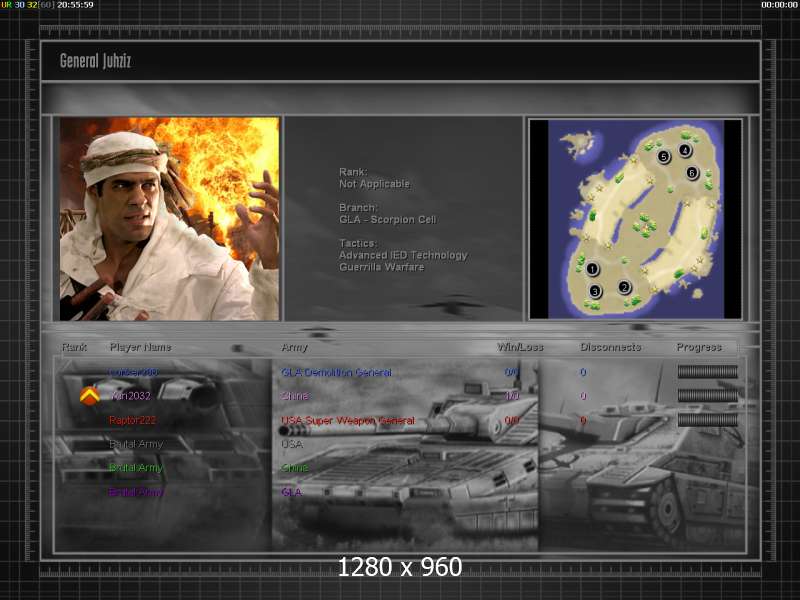Select player name Raptor222

(133, 420)
